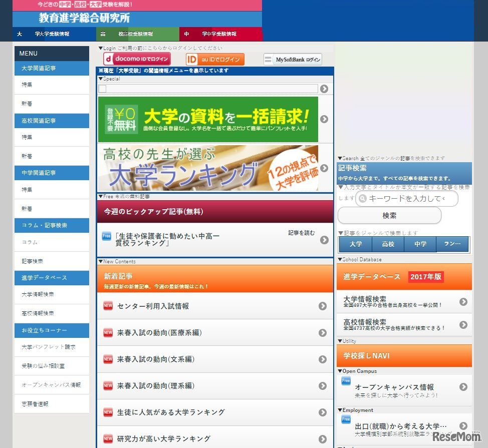Click the arrow icon beside 生徒に人気がある大学ランキング
Image resolution: width=488 pixels, height=448 pixels.
(x=324, y=412)
